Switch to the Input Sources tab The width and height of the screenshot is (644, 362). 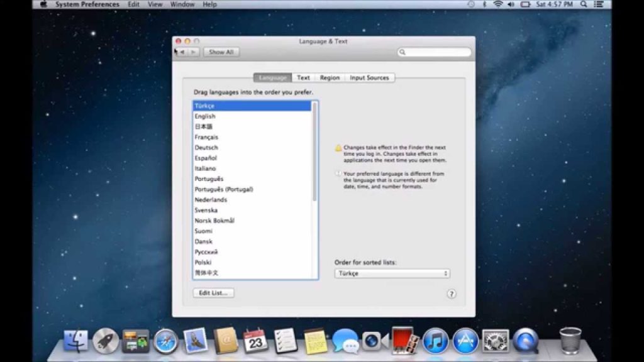coord(369,77)
